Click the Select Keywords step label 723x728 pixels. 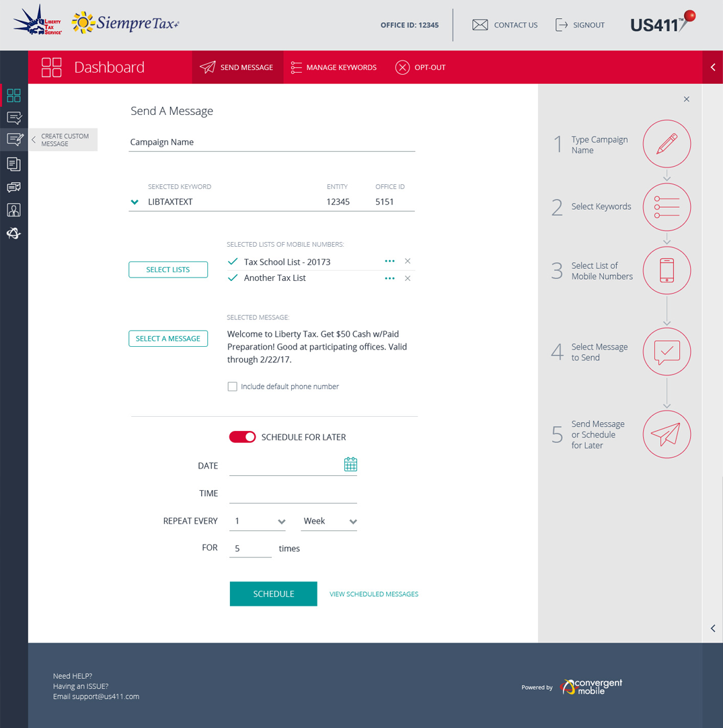(601, 206)
